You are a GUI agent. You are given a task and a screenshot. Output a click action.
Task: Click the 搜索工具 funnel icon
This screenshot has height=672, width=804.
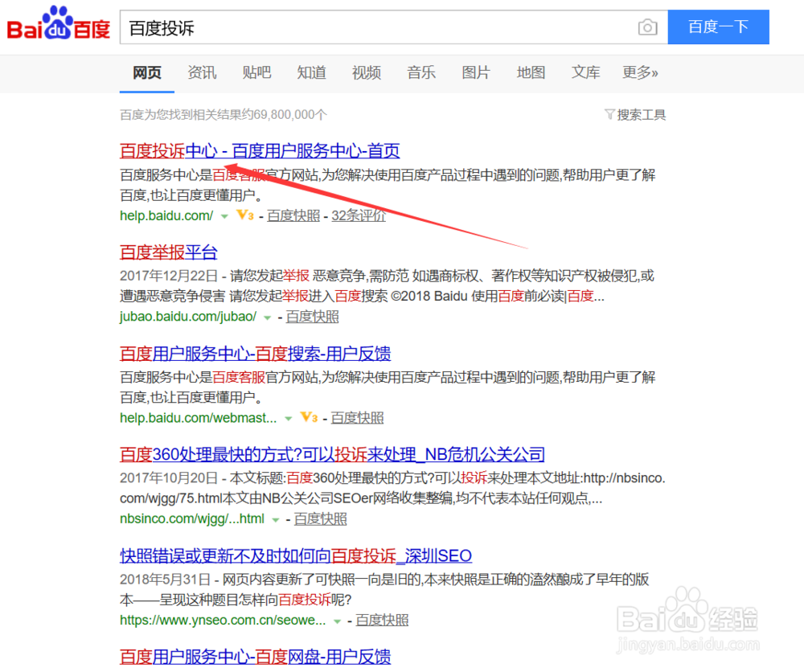tap(609, 114)
